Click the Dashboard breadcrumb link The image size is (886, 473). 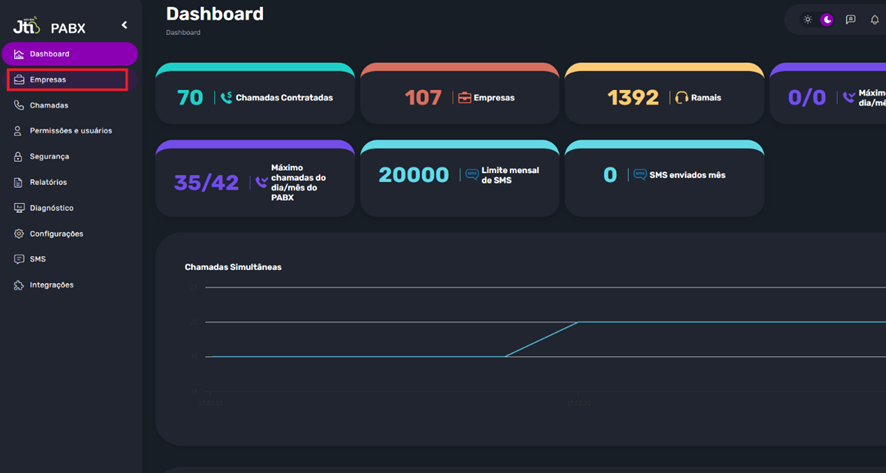[183, 33]
